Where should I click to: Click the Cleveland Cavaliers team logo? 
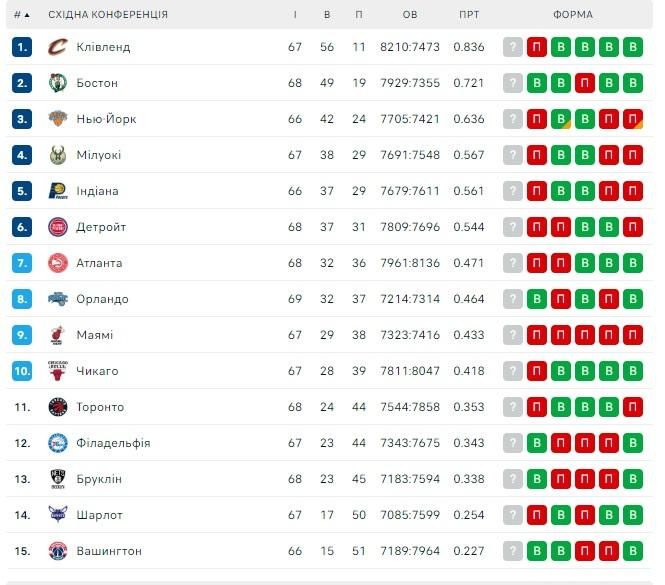(58, 47)
